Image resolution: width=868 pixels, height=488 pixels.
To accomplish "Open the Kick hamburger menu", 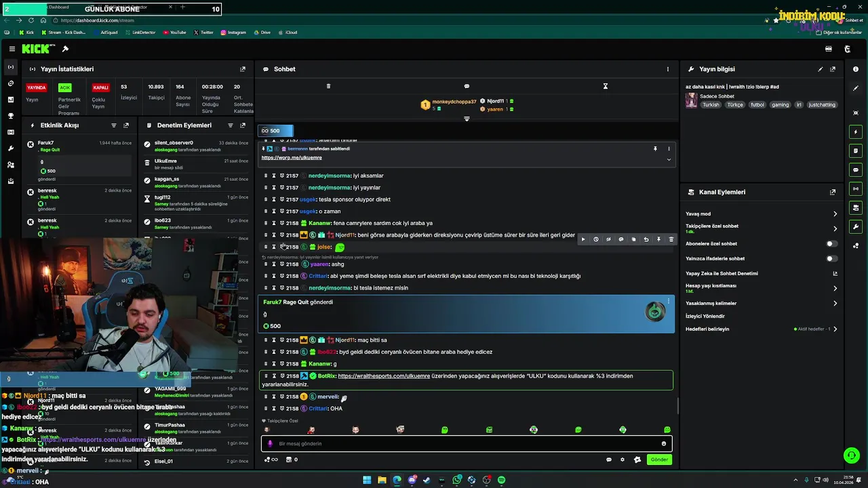I will click(x=12, y=49).
